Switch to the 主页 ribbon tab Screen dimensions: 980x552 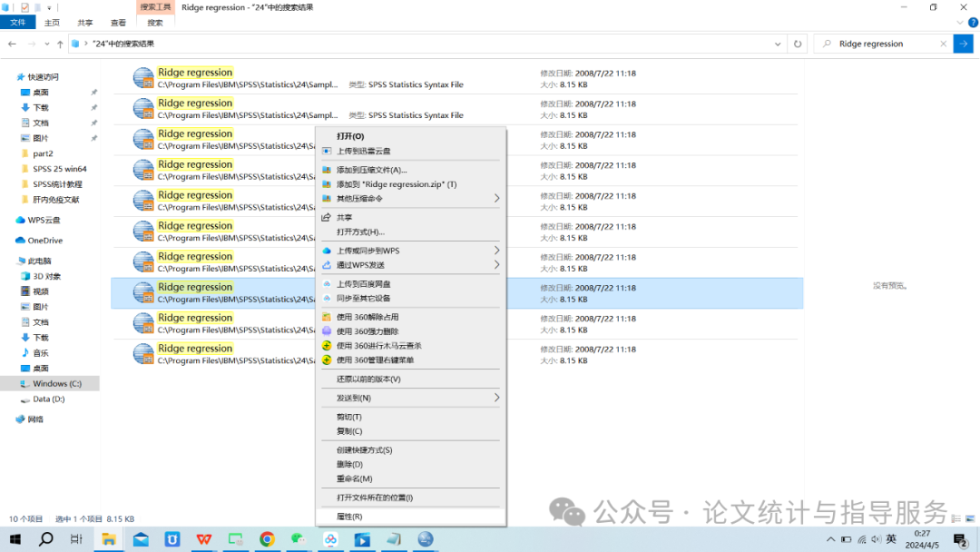pos(52,23)
